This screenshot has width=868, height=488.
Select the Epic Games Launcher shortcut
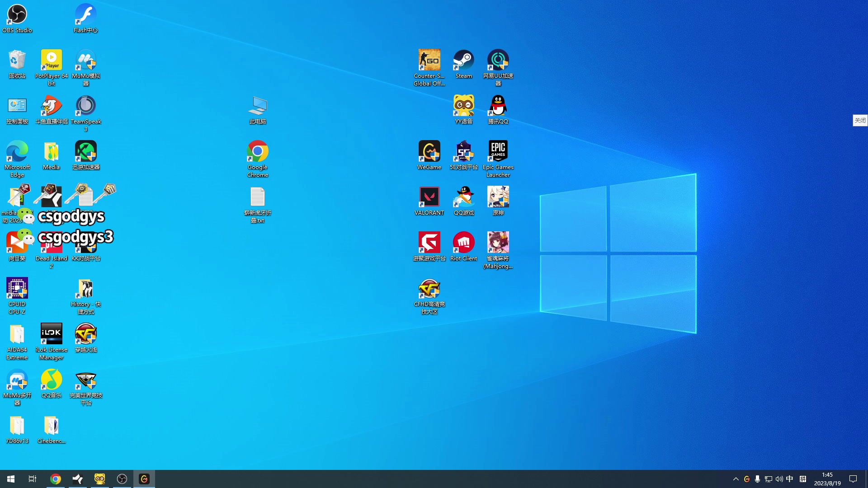[x=498, y=159]
